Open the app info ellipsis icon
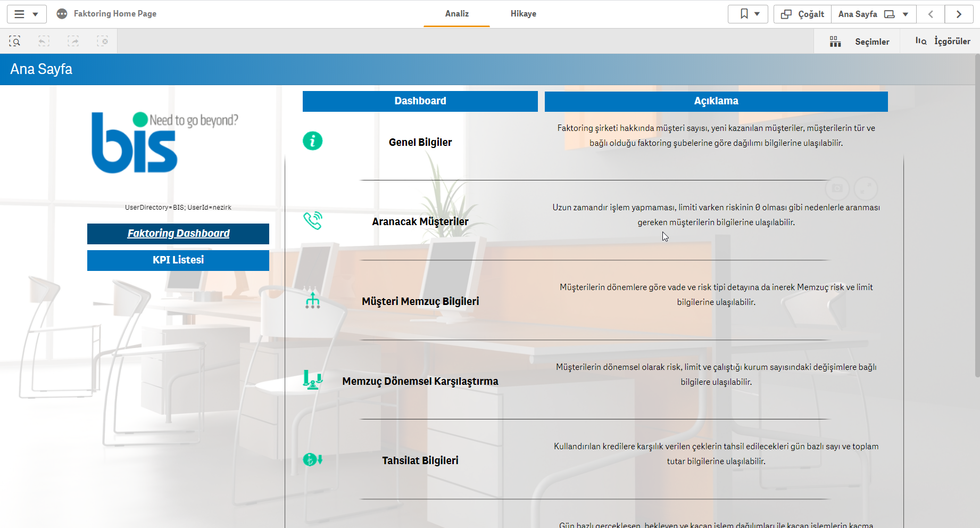Viewport: 980px width, 528px height. pyautogui.click(x=62, y=14)
